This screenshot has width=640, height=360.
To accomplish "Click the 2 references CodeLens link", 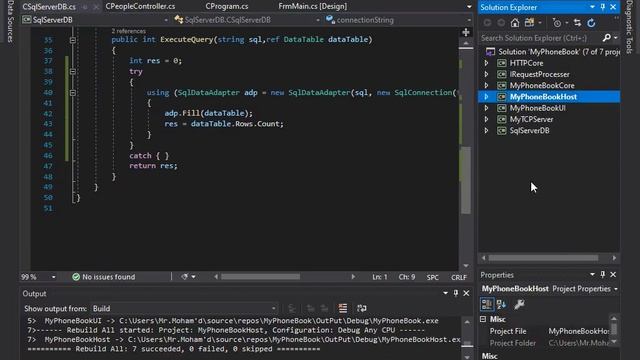I will [129, 31].
